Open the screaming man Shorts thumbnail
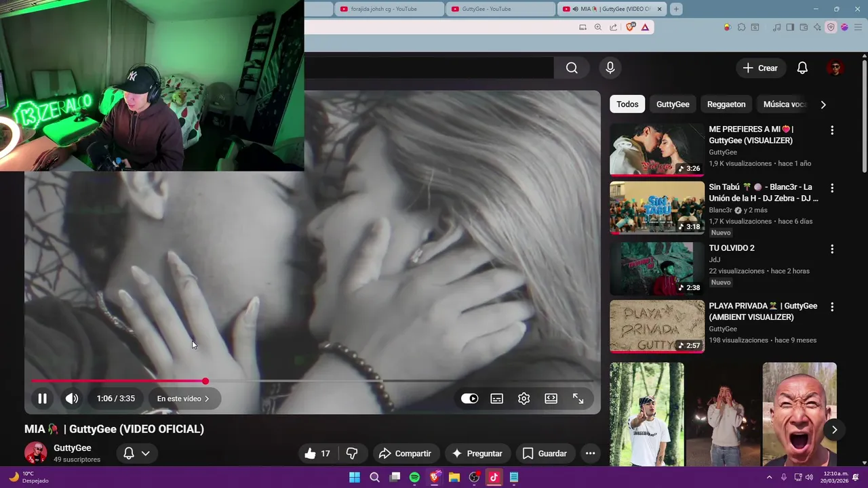868x488 pixels. click(x=800, y=414)
